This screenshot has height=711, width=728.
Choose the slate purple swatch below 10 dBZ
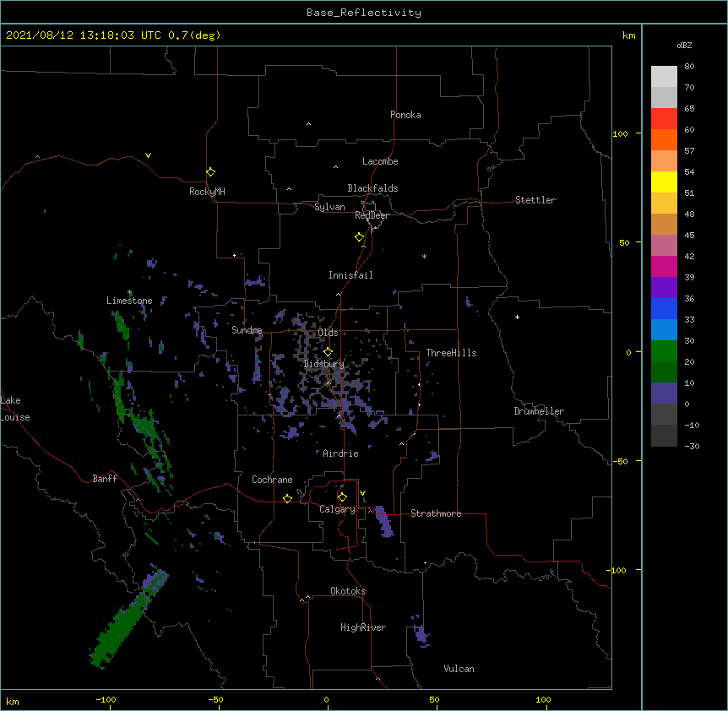664,393
